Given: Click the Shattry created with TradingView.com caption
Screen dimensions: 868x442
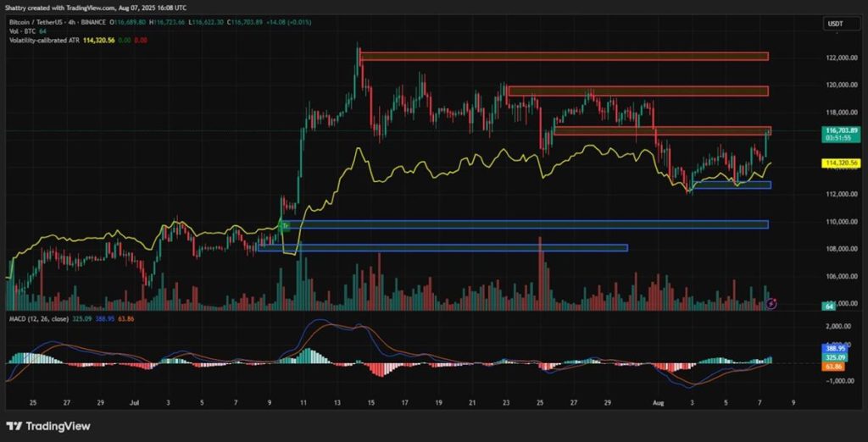Looking at the screenshot, I should click(96, 8).
